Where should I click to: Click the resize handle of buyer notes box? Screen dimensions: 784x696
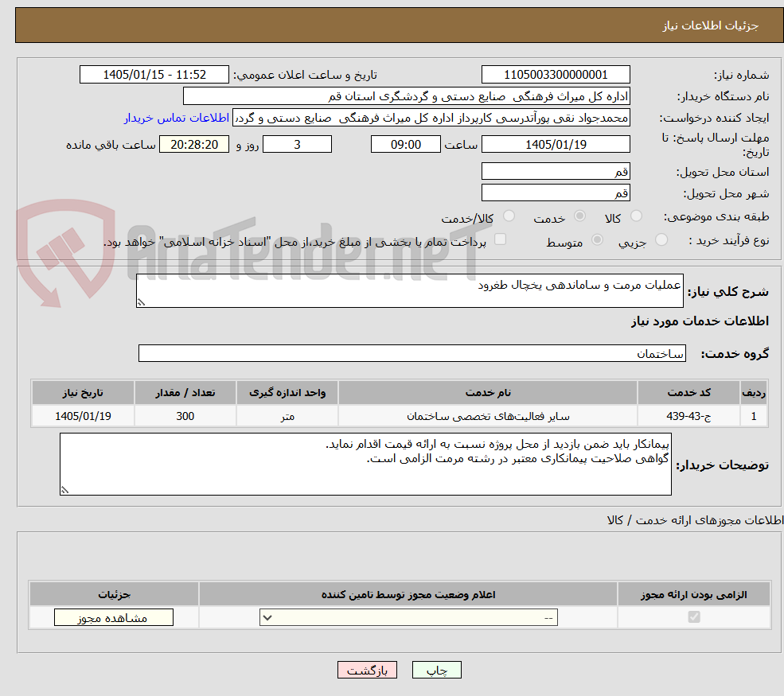64,490
